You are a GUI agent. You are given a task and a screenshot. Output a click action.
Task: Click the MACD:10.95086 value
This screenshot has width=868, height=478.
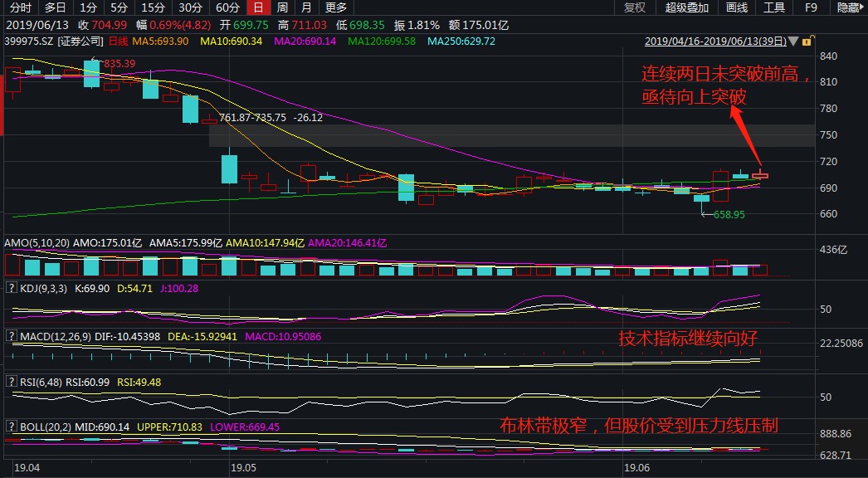coord(283,336)
